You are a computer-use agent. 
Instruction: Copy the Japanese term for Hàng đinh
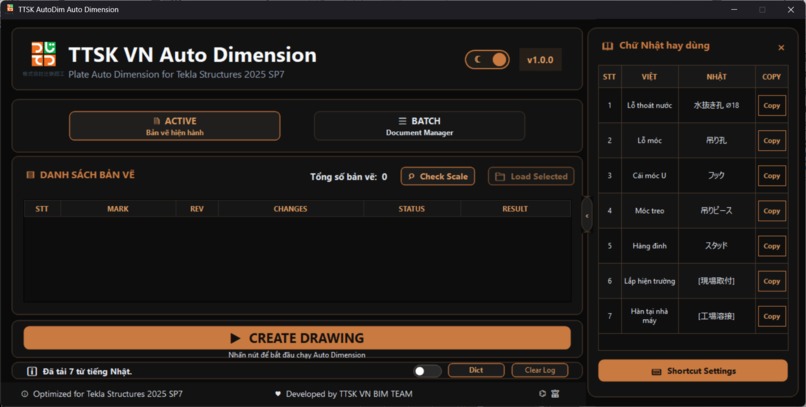(x=772, y=246)
